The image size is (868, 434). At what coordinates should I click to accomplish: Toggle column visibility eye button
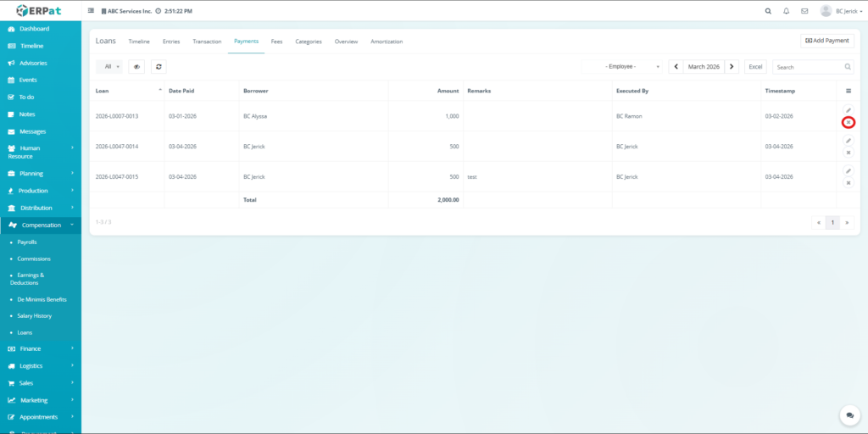click(136, 66)
